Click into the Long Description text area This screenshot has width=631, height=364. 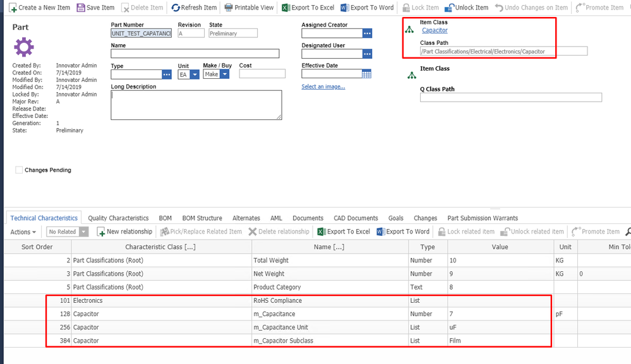click(x=196, y=105)
